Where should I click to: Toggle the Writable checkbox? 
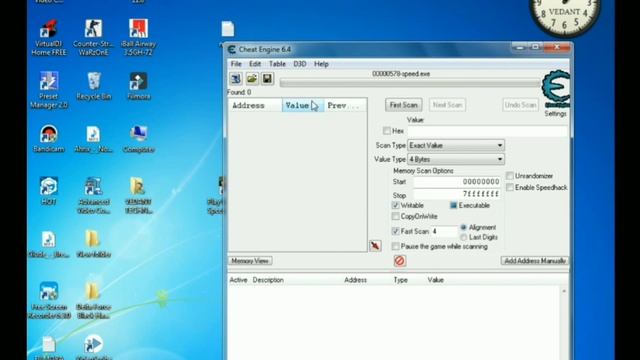[396, 205]
